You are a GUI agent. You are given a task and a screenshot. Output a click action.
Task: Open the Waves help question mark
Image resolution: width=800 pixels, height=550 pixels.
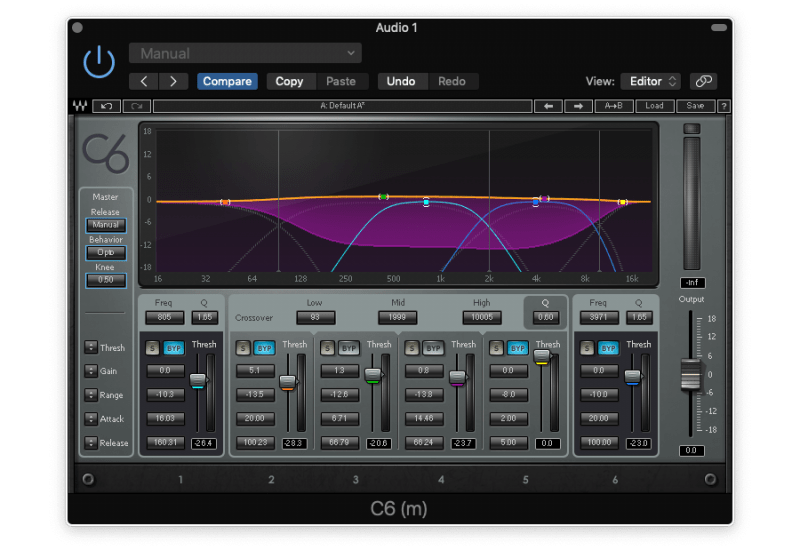(723, 106)
